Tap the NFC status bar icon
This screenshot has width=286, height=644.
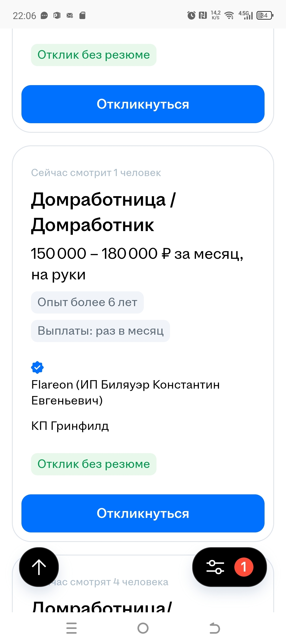203,15
